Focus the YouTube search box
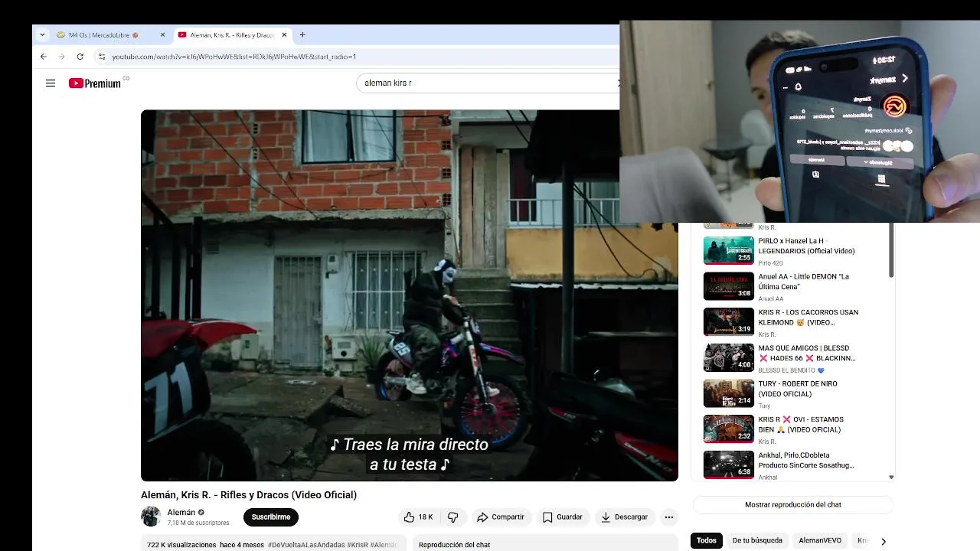This screenshot has height=551, width=980. click(487, 83)
